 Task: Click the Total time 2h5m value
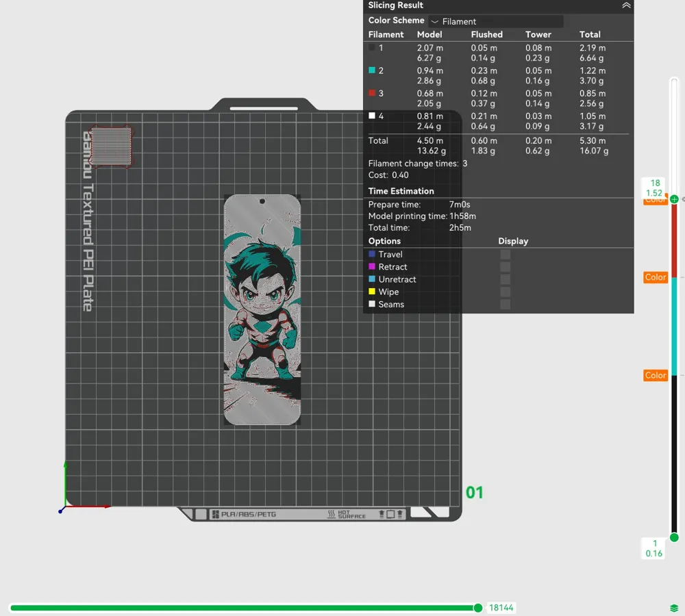tap(460, 227)
